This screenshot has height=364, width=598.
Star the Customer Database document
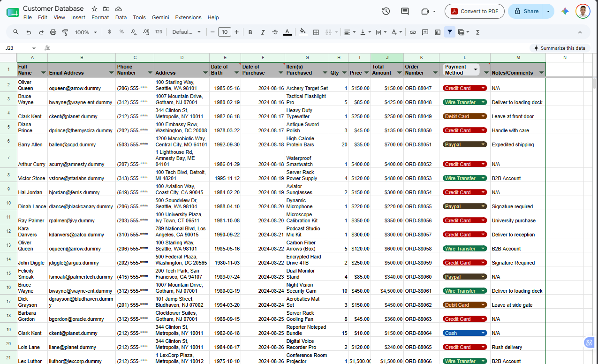click(94, 9)
